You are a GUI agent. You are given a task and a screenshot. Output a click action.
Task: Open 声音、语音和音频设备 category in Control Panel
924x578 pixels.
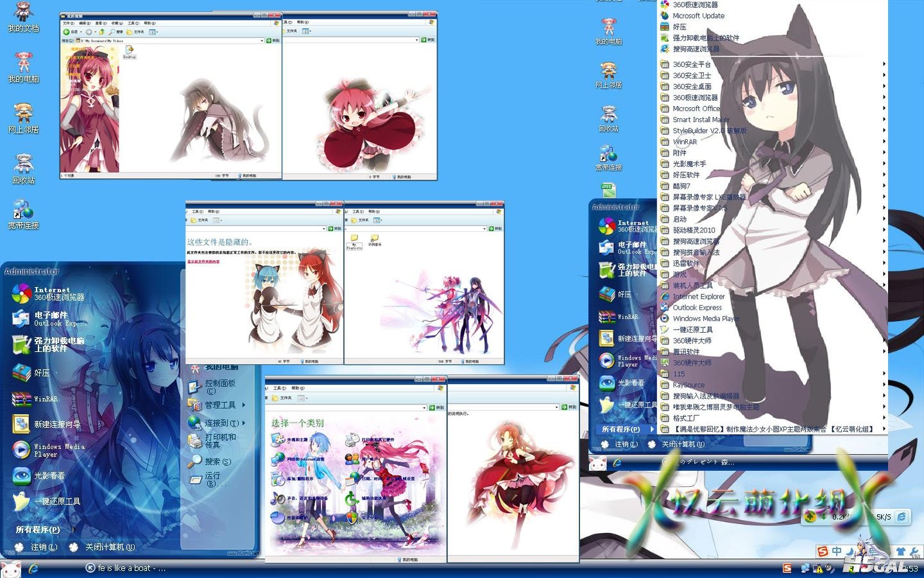point(299,498)
